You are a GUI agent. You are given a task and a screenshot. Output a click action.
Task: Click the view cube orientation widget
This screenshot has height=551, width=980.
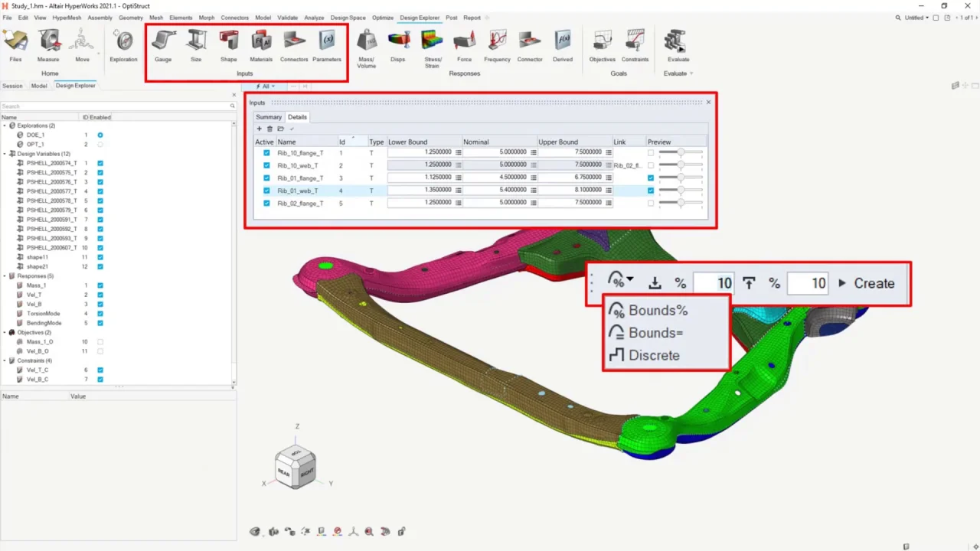295,467
